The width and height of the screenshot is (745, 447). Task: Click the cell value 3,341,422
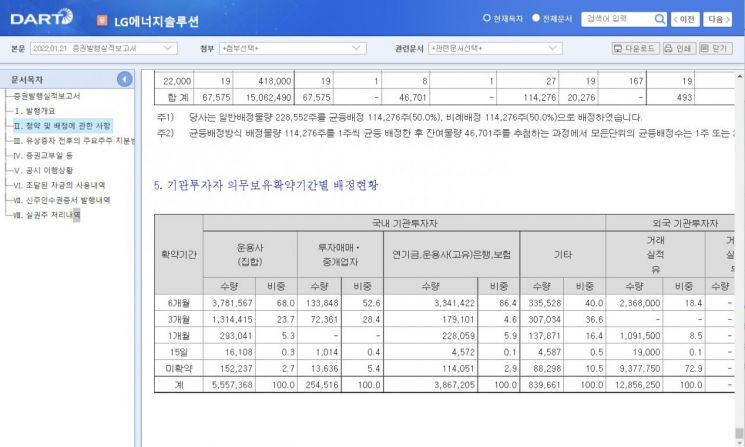(454, 303)
